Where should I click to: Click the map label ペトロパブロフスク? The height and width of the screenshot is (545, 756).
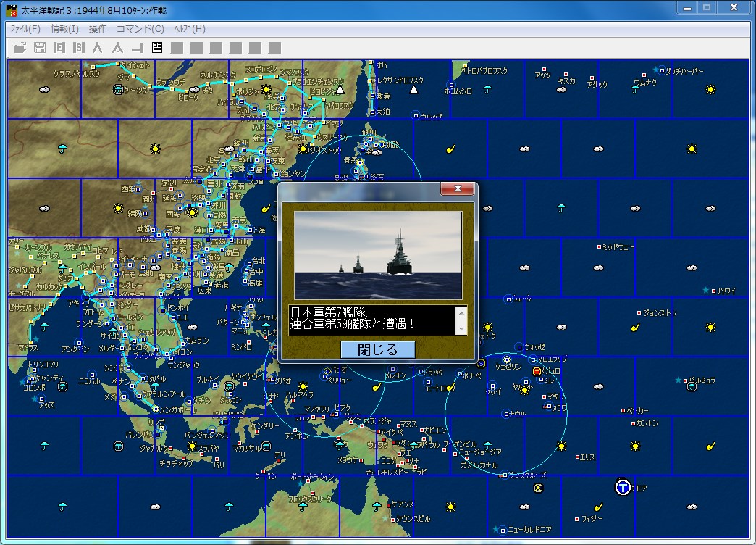(x=484, y=71)
